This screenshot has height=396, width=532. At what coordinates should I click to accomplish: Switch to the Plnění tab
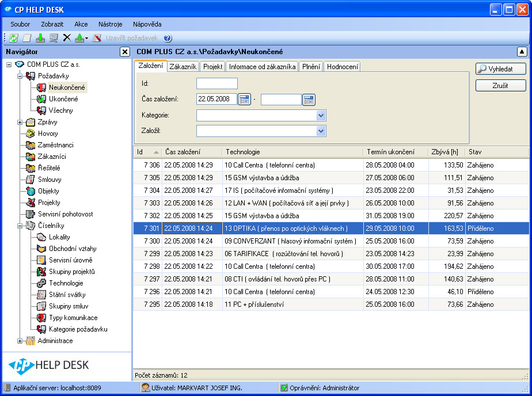pyautogui.click(x=311, y=67)
